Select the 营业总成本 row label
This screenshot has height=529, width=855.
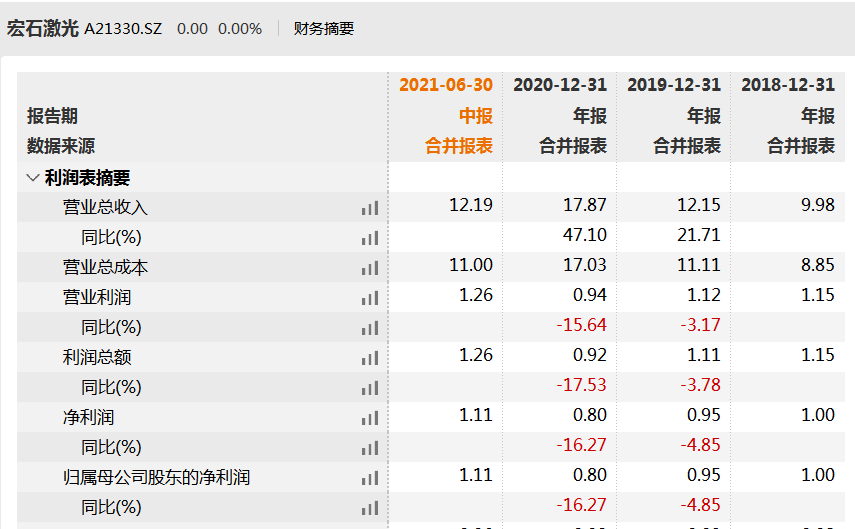coord(105,267)
